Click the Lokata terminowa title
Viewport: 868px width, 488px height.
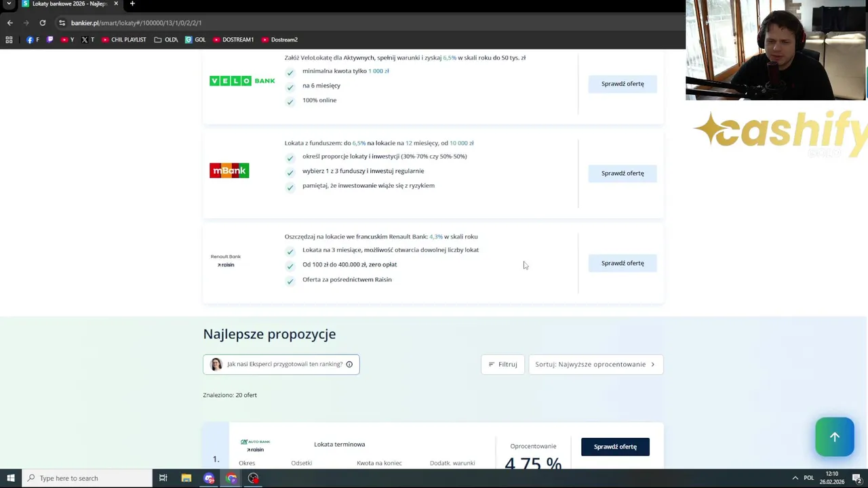coord(340,445)
